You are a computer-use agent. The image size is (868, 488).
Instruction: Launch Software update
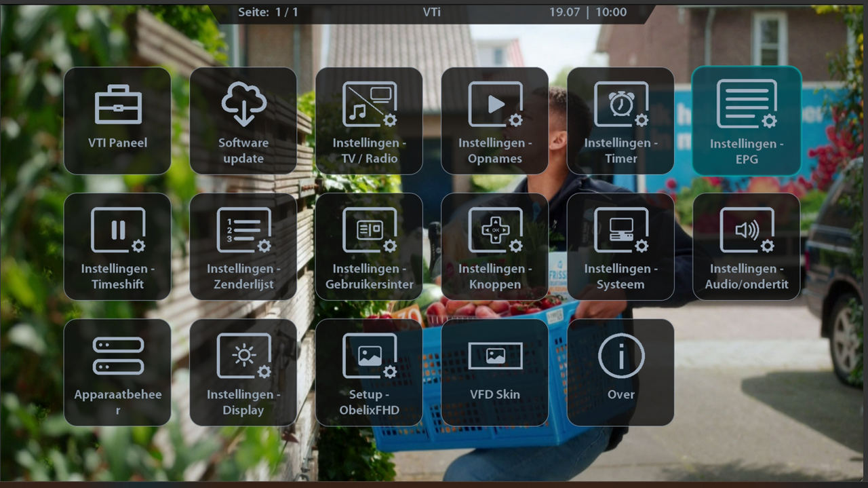[x=243, y=120]
